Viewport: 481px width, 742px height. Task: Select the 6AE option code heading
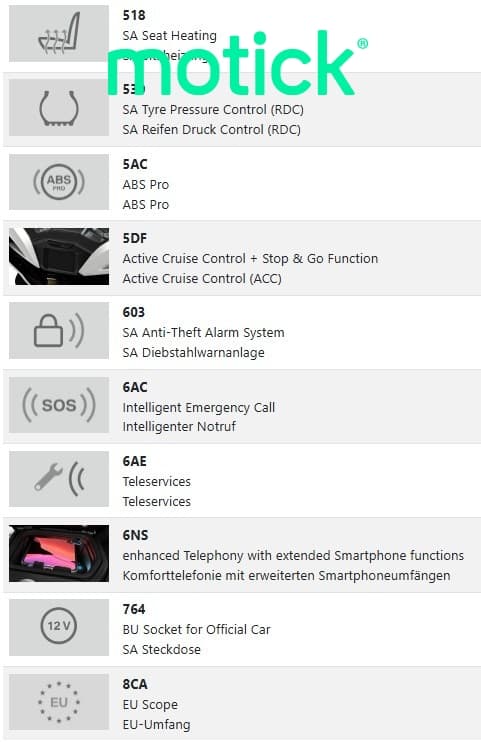(134, 461)
